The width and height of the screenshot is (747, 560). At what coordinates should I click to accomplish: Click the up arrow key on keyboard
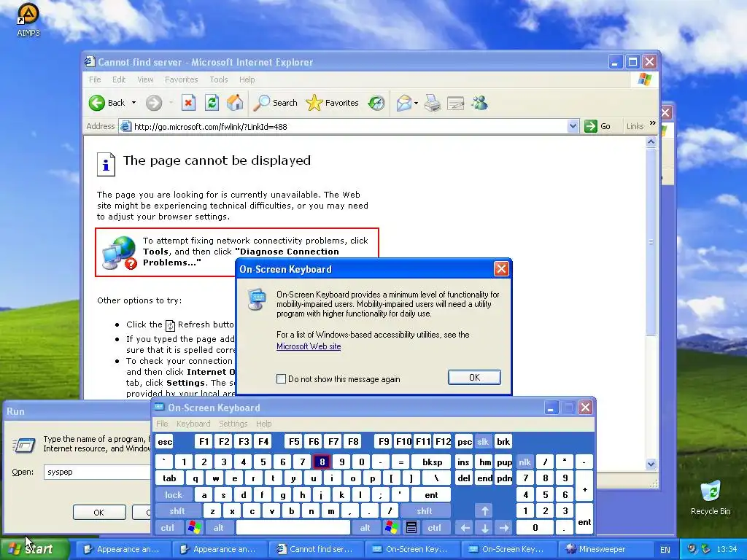484,511
